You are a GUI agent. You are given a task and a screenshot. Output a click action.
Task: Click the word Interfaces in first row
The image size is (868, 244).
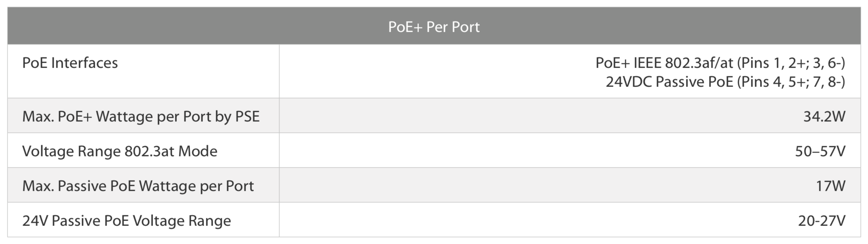coord(85,63)
